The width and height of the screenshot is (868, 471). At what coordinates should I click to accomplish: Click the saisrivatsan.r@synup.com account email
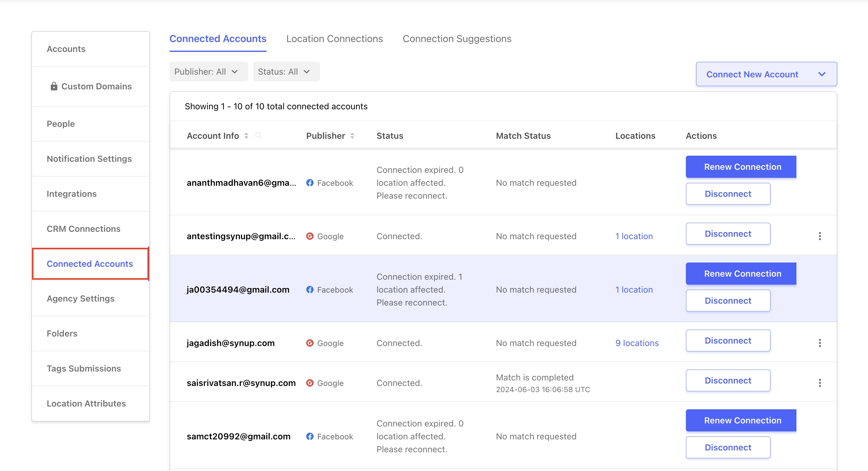tap(241, 383)
